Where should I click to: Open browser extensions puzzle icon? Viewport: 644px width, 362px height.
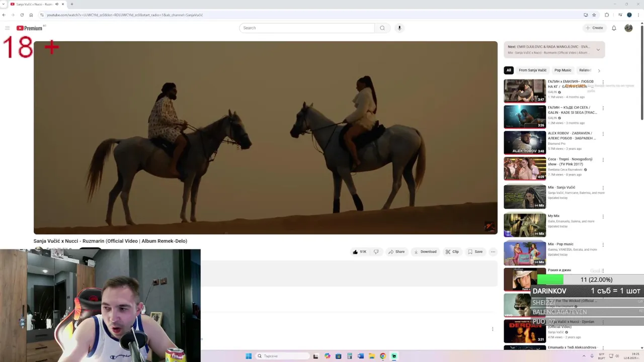click(607, 15)
